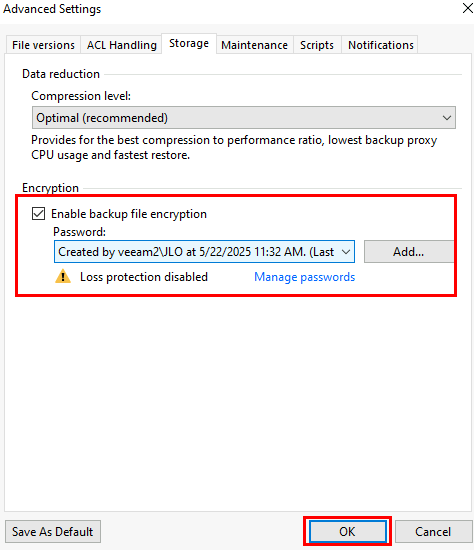
Task: Open the Compression level dropdown
Action: (243, 118)
